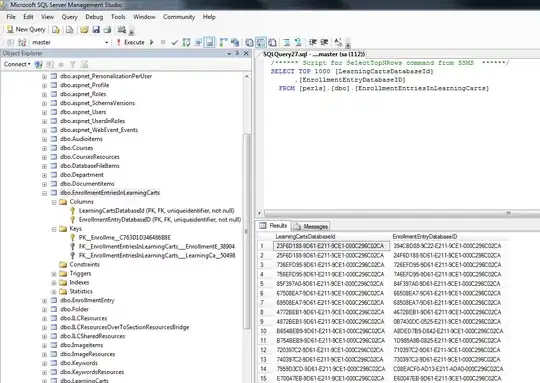Open the Help menu

(209, 17)
